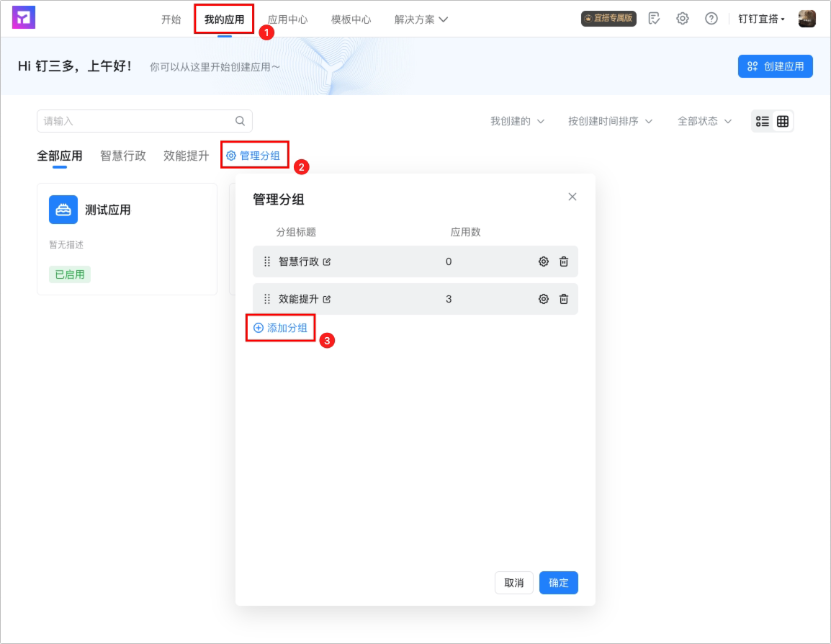Delete the 效能提升 group with trash icon
Image resolution: width=831 pixels, height=644 pixels.
tap(564, 299)
